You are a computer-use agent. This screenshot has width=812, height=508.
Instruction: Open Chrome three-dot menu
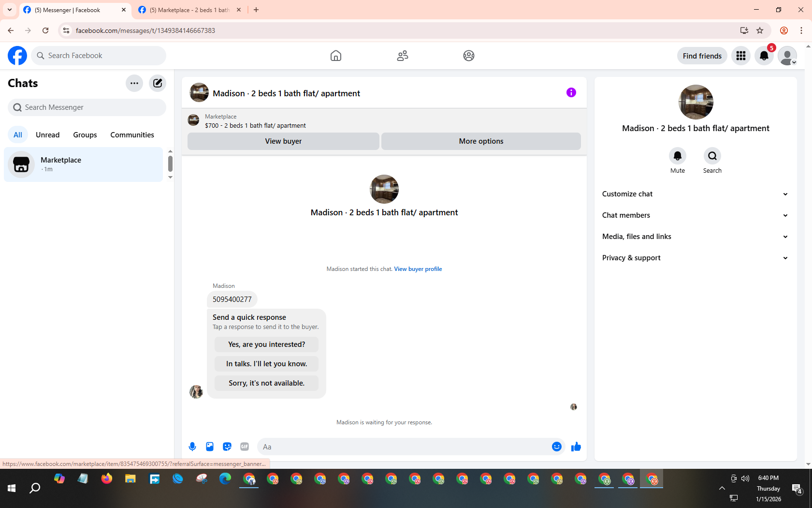point(801,30)
